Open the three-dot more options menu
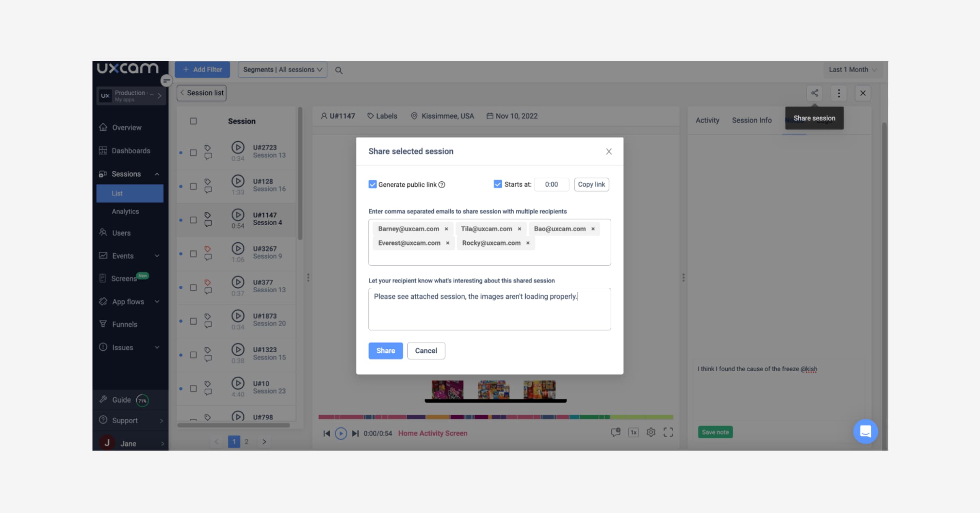The image size is (980, 513). (x=838, y=93)
